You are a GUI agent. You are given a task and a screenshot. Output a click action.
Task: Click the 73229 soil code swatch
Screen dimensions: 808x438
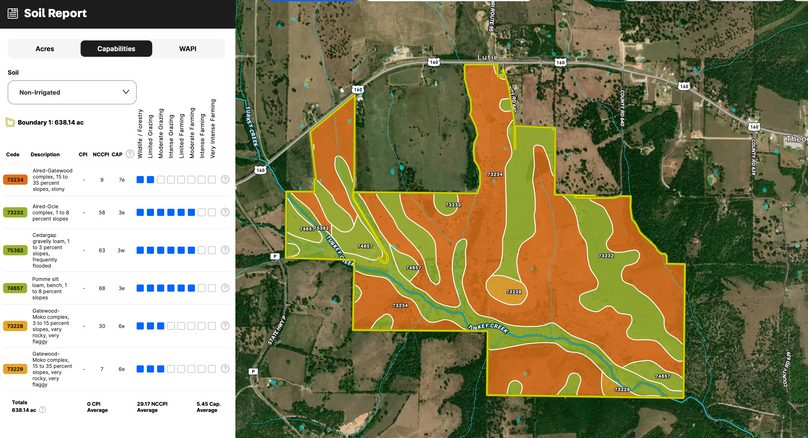pos(15,369)
